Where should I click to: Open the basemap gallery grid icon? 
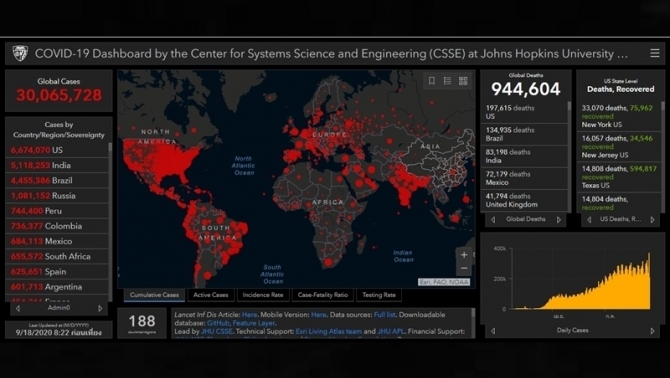[x=463, y=81]
